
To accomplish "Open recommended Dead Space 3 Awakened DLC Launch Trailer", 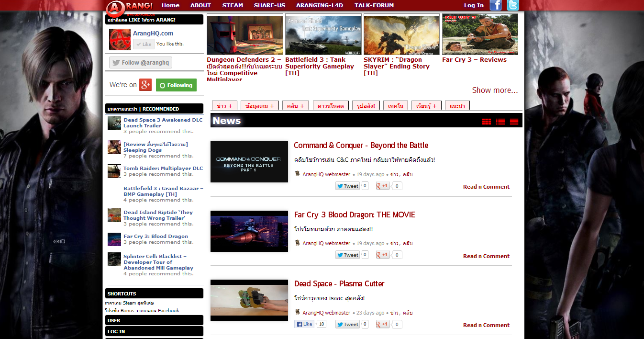I will click(x=163, y=123).
